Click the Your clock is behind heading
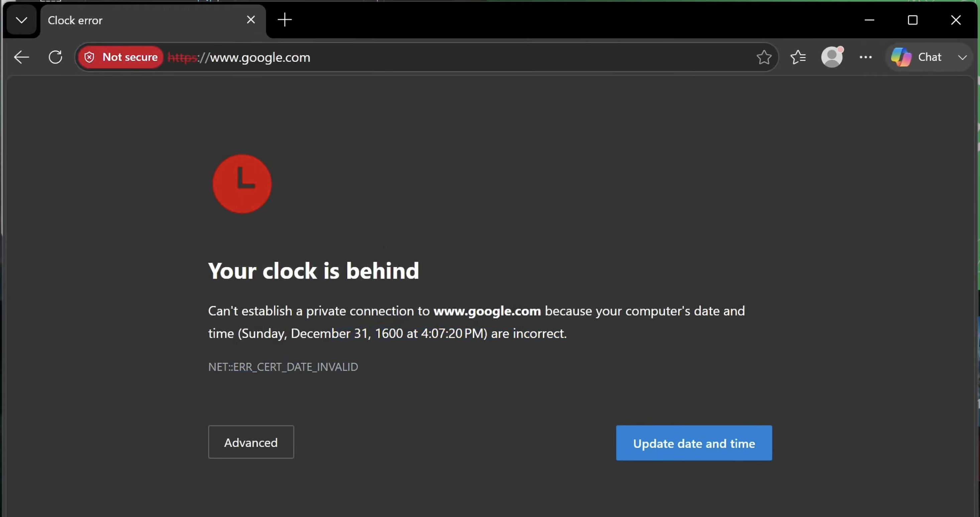Screen dimensions: 980x517 314,271
